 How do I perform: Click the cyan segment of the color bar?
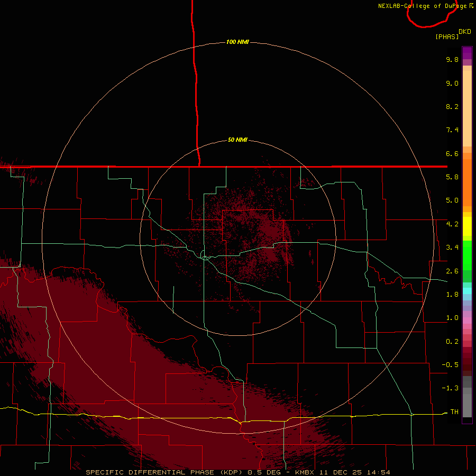point(467,290)
